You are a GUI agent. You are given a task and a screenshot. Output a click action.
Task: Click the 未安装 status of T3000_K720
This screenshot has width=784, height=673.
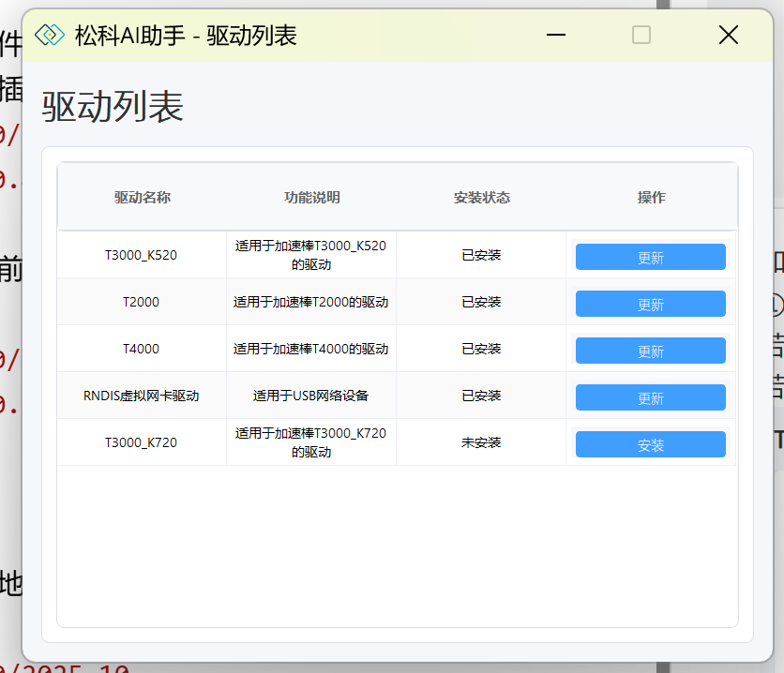tap(481, 442)
